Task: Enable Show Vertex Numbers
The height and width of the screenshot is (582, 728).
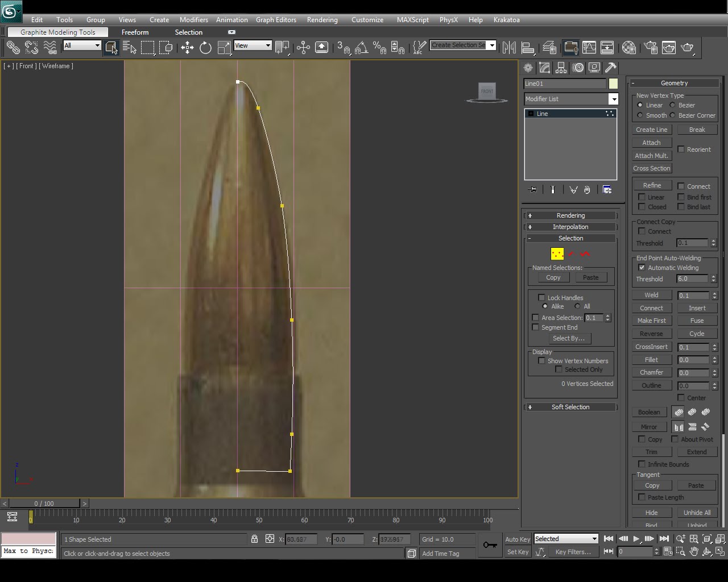Action: point(541,361)
